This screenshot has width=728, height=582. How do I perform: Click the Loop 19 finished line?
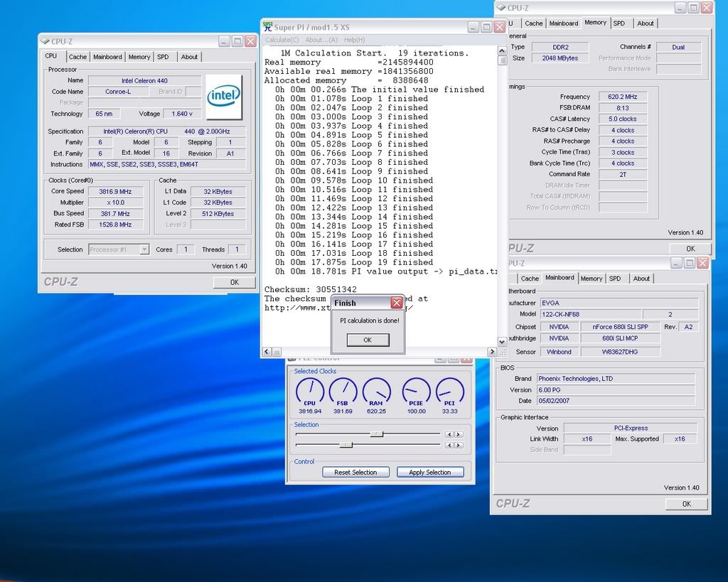354,262
